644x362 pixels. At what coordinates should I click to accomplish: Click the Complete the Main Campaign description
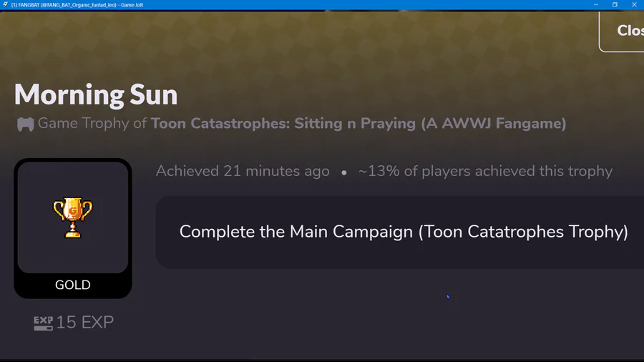pos(404,232)
